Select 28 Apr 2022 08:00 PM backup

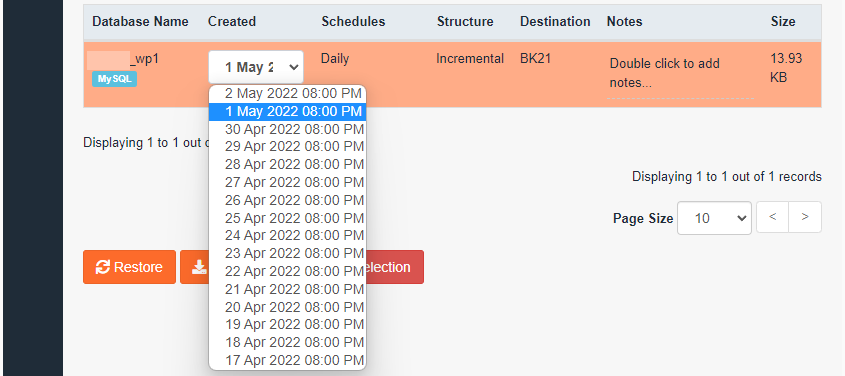coord(288,164)
